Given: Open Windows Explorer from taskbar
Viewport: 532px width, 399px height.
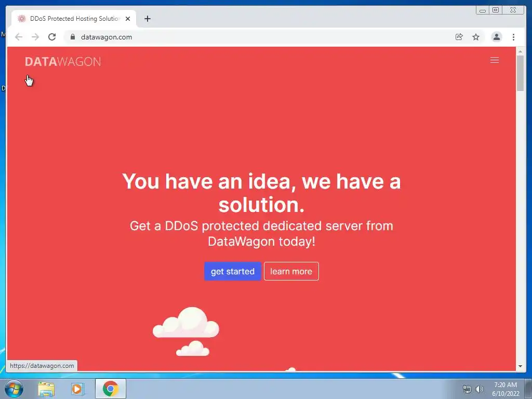Looking at the screenshot, I should point(46,389).
